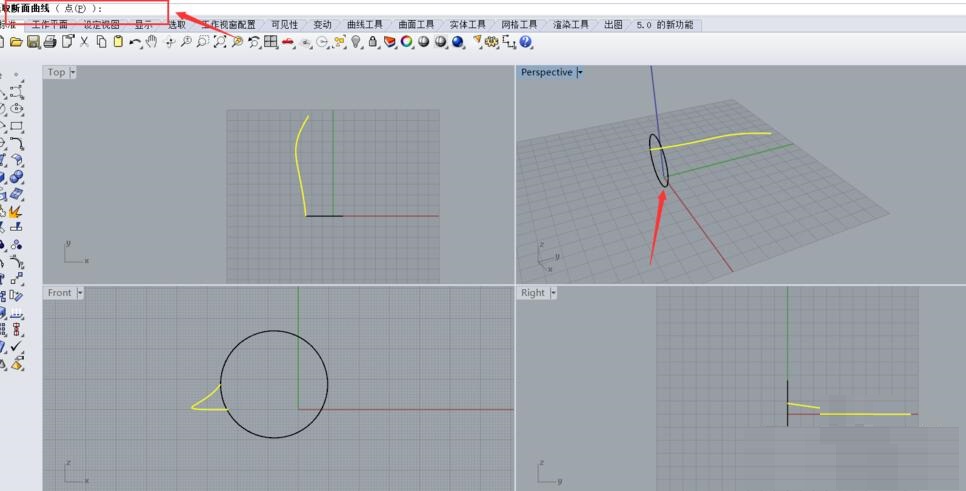966x491 pixels.
Task: Select the Pan view hand tool
Action: [x=151, y=42]
